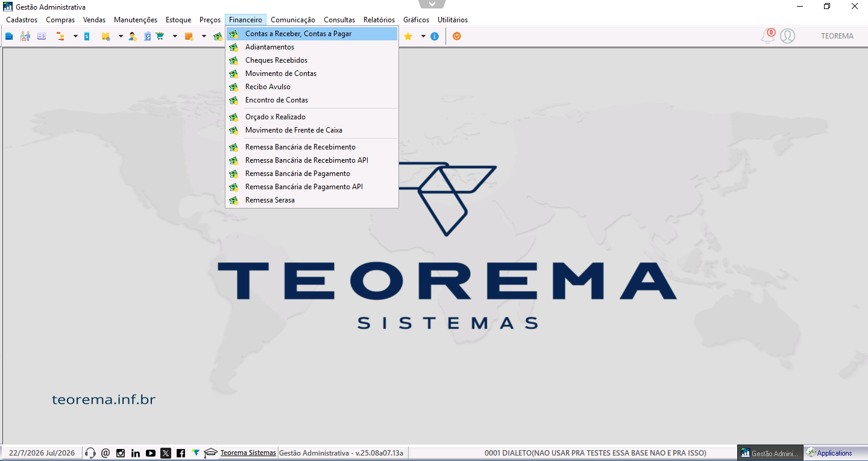Select Remessa Bancária de Pagamento API
868x461 pixels.
(x=312, y=187)
